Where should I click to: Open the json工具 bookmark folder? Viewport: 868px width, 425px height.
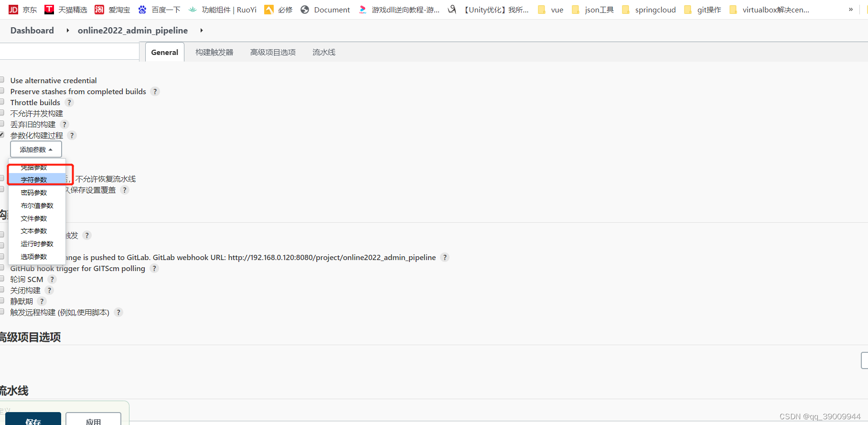click(x=592, y=10)
